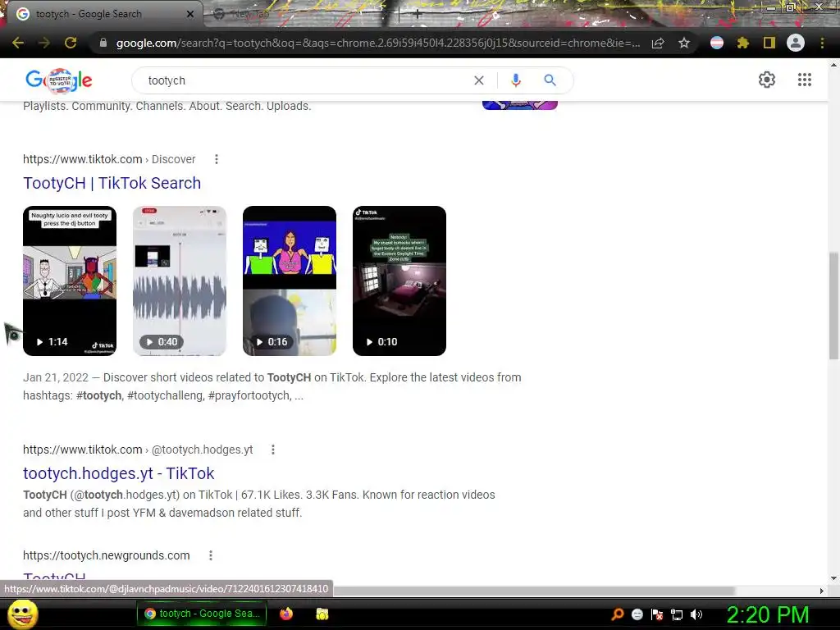This screenshot has width=840, height=630.
Task: Click the horizontal scrollbar at bottom
Action: (533, 591)
